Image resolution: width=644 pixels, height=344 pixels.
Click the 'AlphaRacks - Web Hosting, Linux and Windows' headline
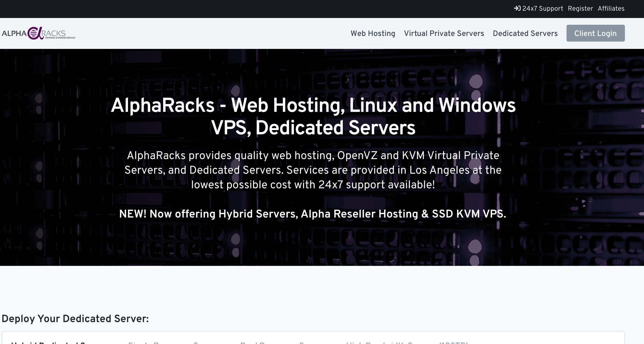[313, 116]
